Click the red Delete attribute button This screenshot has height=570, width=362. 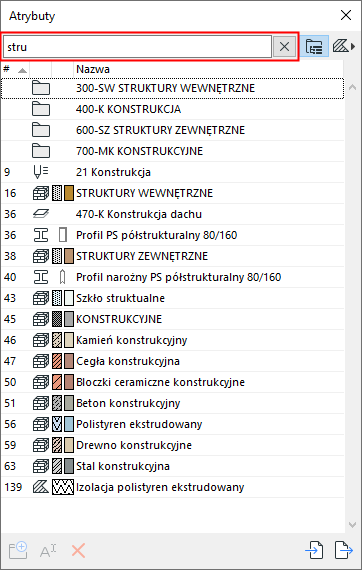[x=78, y=551]
